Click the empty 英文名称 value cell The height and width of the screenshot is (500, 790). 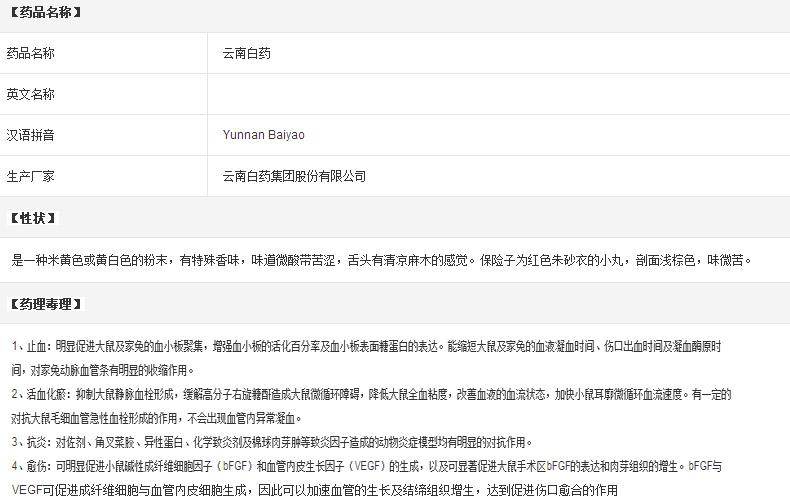pos(499,94)
